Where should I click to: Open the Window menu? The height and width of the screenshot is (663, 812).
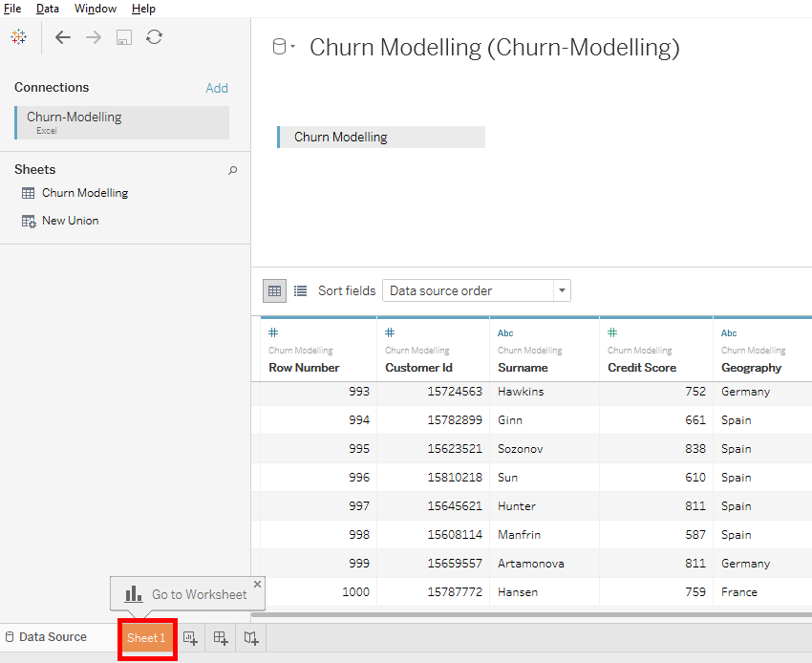[96, 9]
